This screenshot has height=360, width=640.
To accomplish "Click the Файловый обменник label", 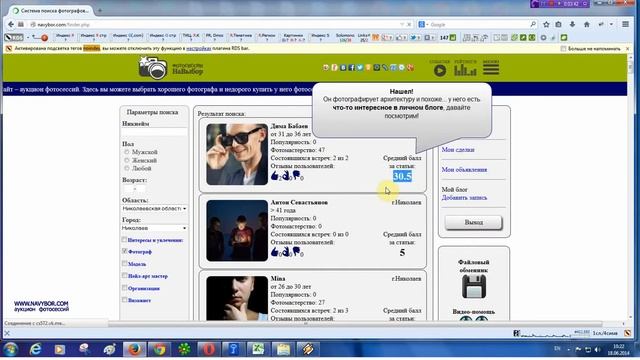I will tap(473, 266).
